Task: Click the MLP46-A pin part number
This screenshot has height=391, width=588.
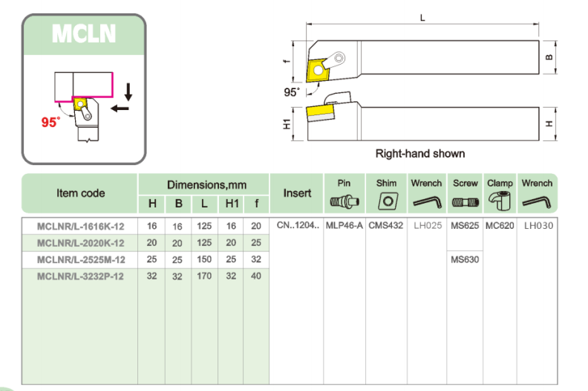Action: (344, 226)
